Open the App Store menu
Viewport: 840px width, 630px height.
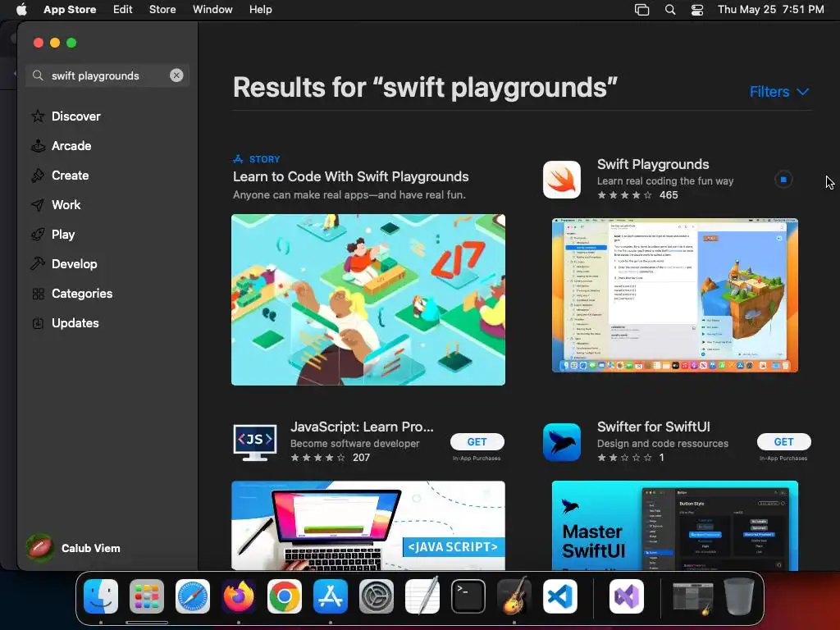[70, 10]
